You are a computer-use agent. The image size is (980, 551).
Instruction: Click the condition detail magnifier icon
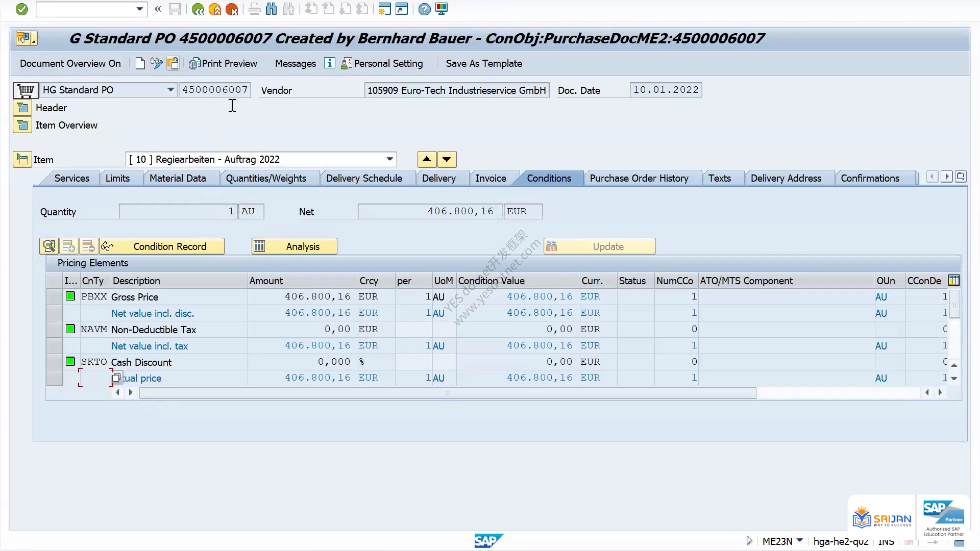[49, 246]
